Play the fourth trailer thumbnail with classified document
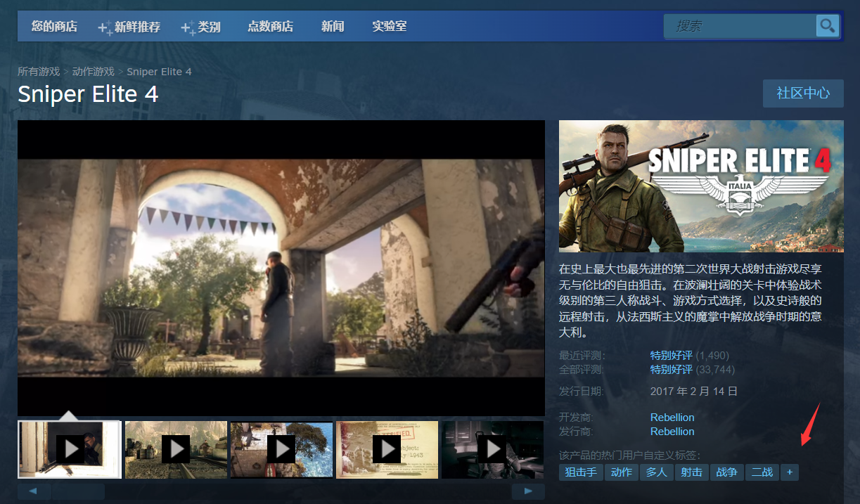 pyautogui.click(x=387, y=449)
